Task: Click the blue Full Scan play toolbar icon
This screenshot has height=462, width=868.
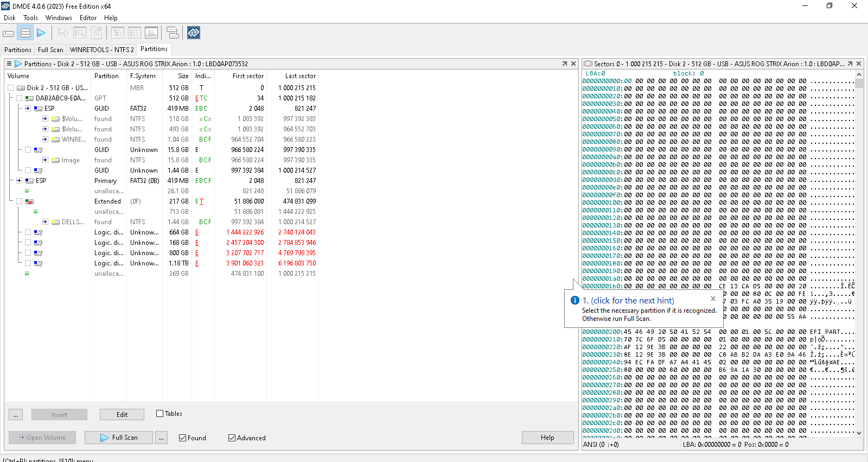Action: click(x=41, y=33)
